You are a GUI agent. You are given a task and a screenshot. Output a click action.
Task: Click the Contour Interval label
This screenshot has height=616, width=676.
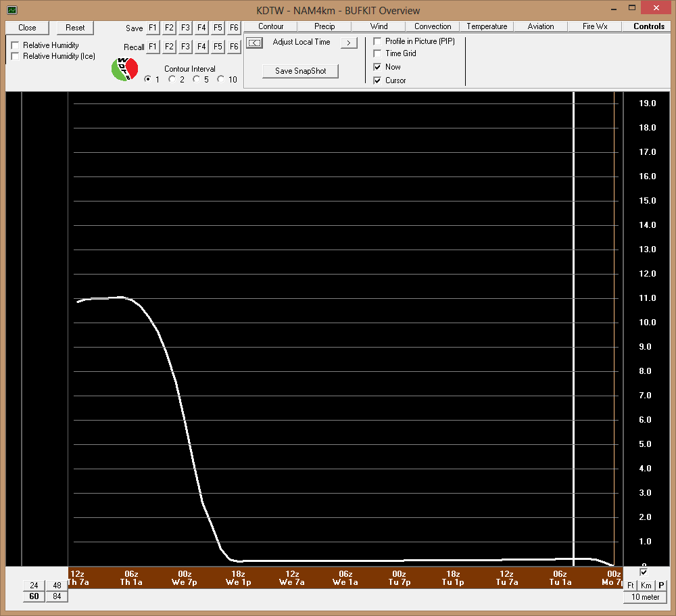point(190,69)
